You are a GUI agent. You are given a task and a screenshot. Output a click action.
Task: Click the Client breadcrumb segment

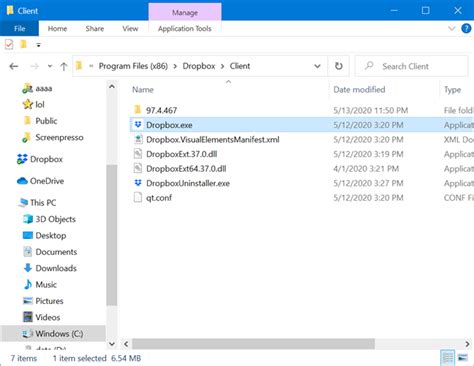(x=240, y=66)
